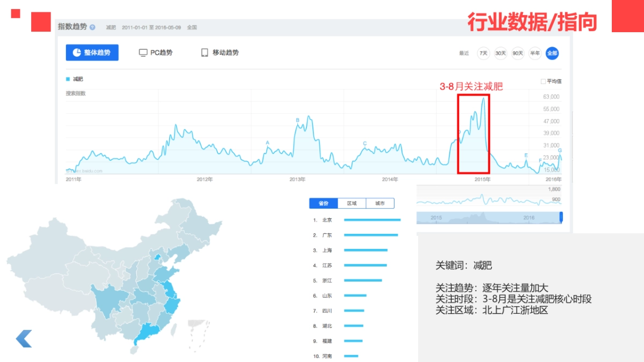Screen dimensions: 644x362
Task: Select the 整体趋势 pie chart button
Action: [x=92, y=53]
